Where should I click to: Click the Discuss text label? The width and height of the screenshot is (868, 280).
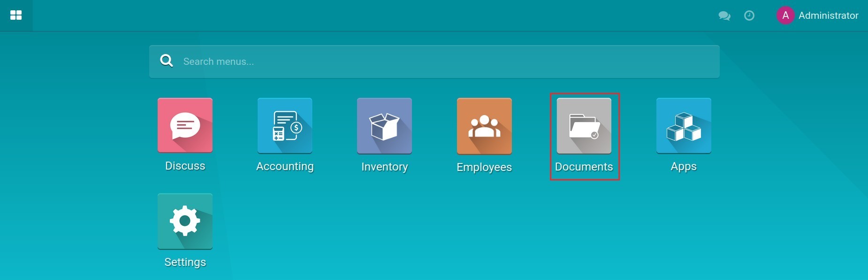185,166
